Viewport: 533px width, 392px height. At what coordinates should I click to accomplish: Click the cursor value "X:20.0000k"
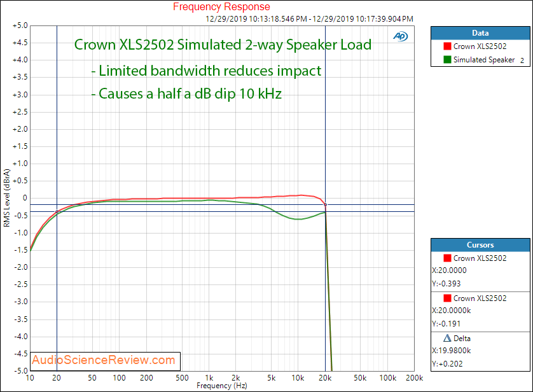pyautogui.click(x=451, y=311)
